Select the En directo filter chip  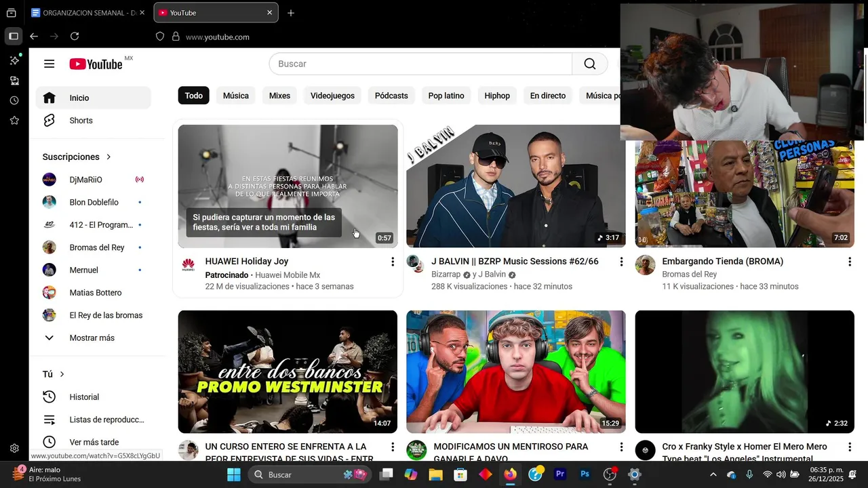(x=548, y=96)
